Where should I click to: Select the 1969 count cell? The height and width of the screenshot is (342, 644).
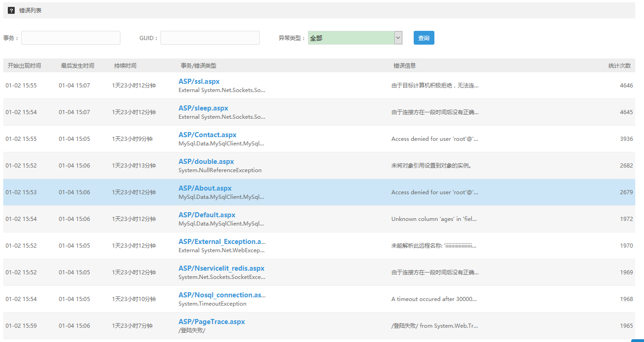626,272
